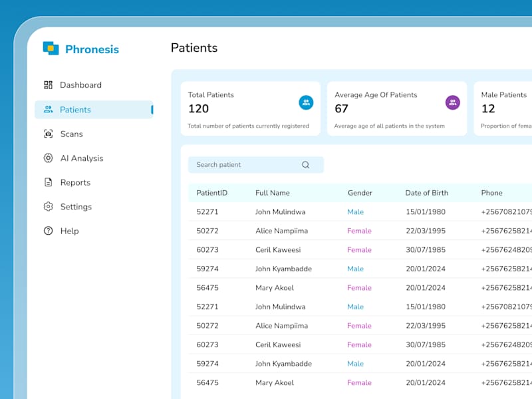Screen dimensions: 532x399
Task: Click the Date of Birth column header
Action: (426, 193)
